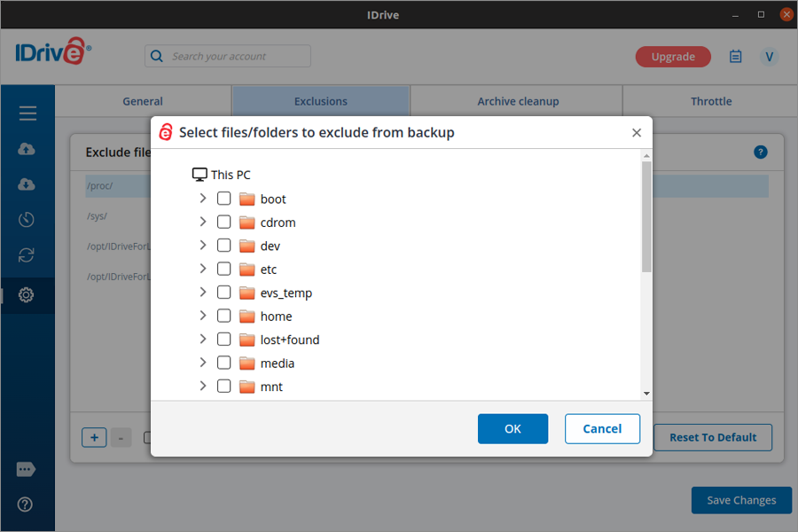This screenshot has height=532, width=798.
Task: Click the folder list scrollbar down arrow
Action: coord(646,393)
